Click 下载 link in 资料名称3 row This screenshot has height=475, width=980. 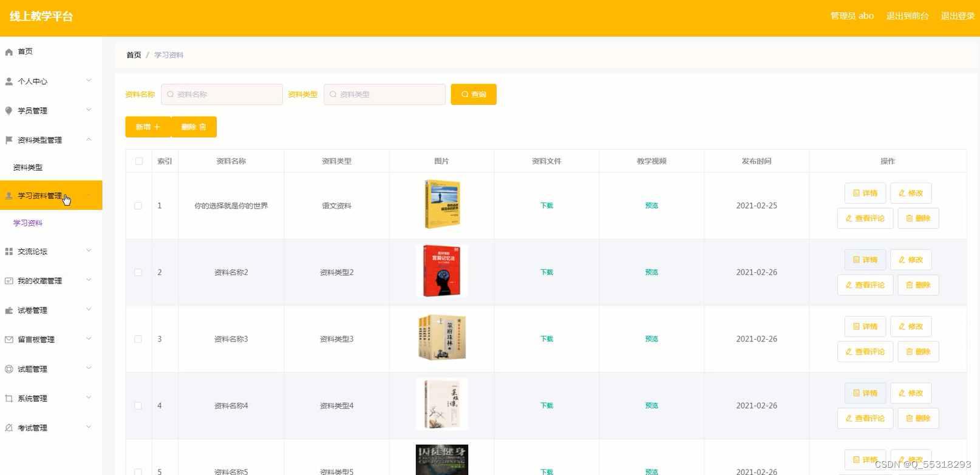[546, 339]
